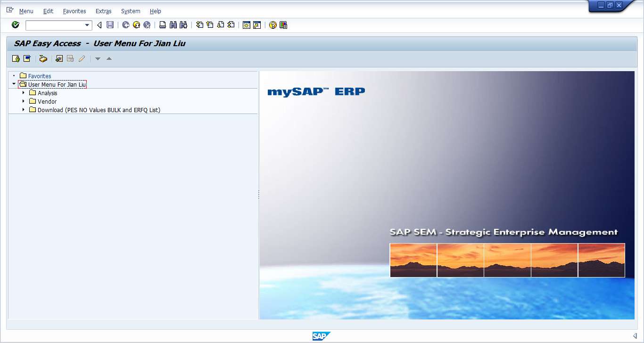644x343 pixels.
Task: Select Download (PES NO Values BULK and ERFQ List)
Action: (99, 110)
